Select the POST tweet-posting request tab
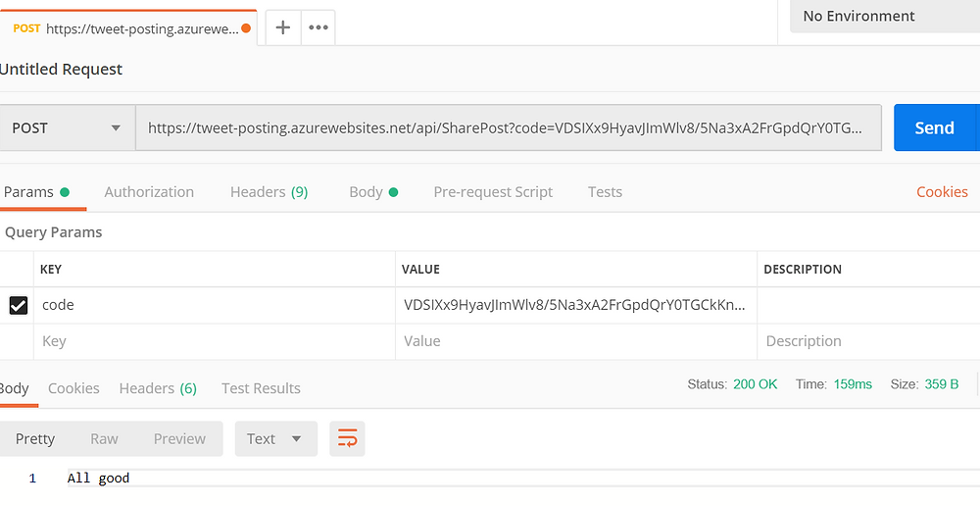This screenshot has height=506, width=980. (x=128, y=28)
